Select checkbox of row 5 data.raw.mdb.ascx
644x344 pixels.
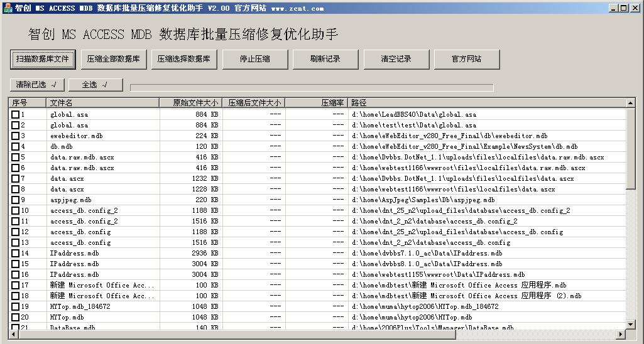(x=15, y=157)
